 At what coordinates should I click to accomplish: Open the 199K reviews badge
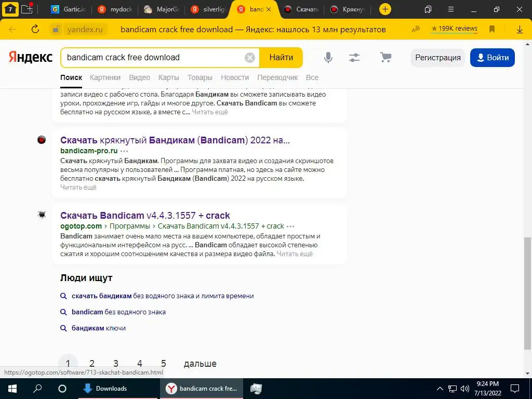tap(454, 29)
